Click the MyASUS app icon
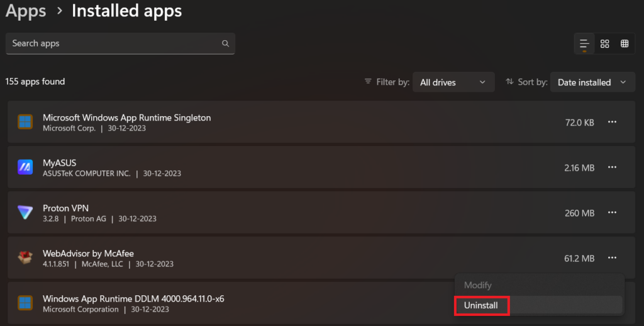Screen dimensions: 644x326 (x=25, y=168)
